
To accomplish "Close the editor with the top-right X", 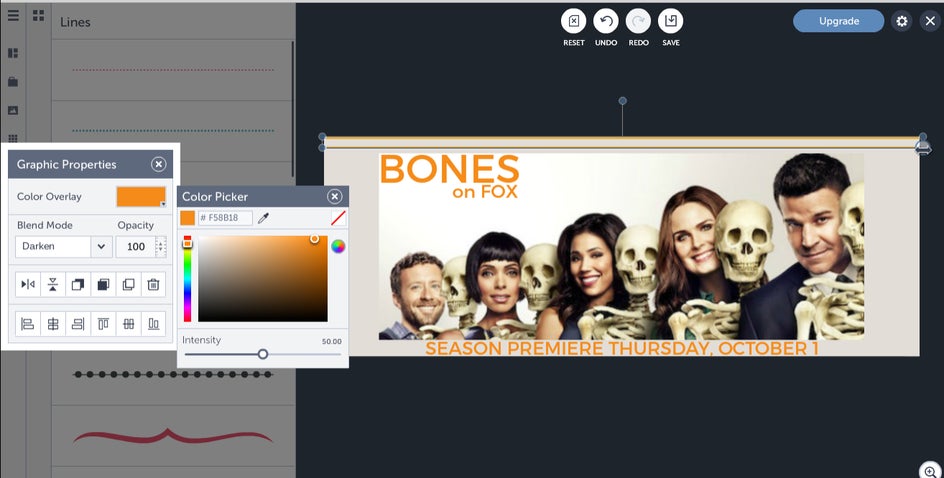I will 930,21.
